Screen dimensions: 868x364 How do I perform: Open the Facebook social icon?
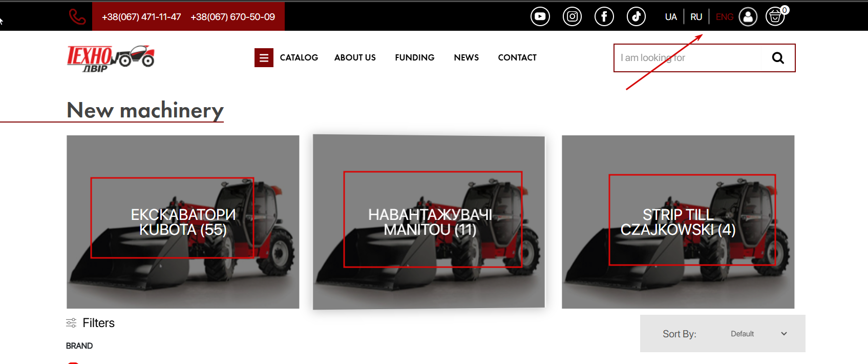click(x=604, y=16)
